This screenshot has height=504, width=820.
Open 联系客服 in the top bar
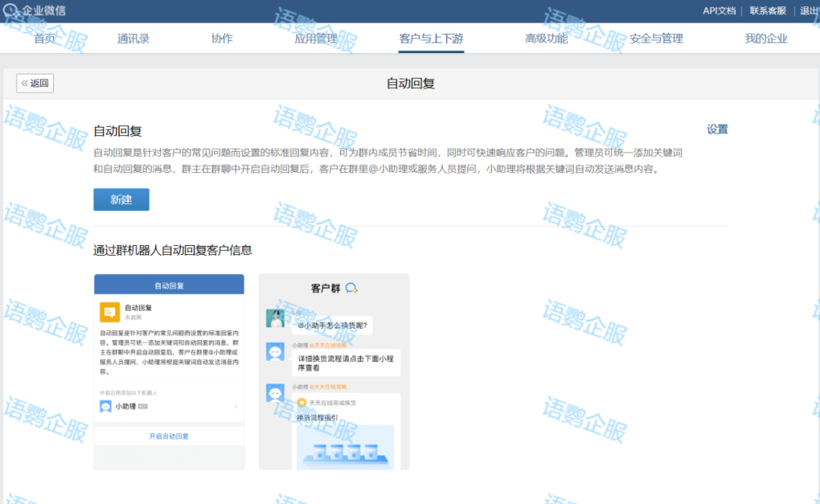point(768,11)
